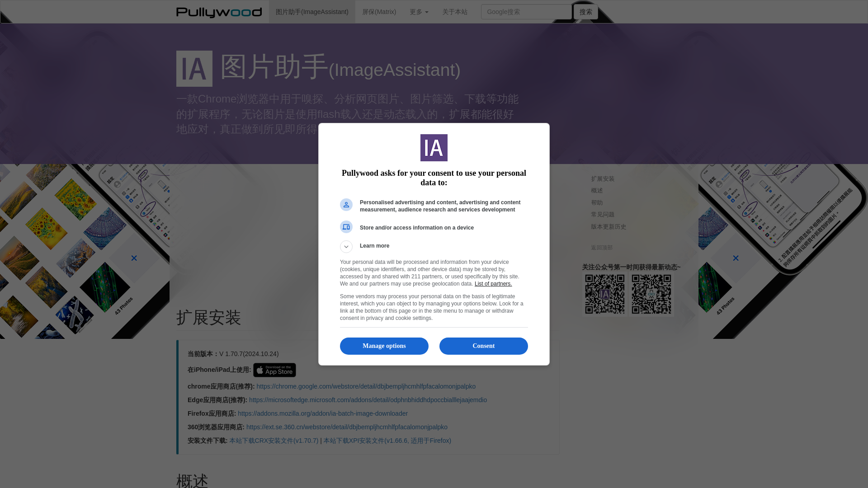Screen dimensions: 868x488
Task: Jump to 常见问题 in sidebar
Action: click(x=603, y=215)
